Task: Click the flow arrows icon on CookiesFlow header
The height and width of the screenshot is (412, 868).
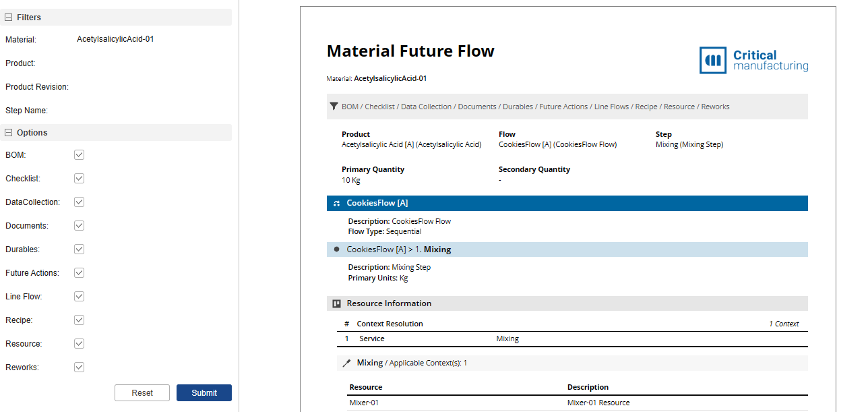Action: [336, 202]
